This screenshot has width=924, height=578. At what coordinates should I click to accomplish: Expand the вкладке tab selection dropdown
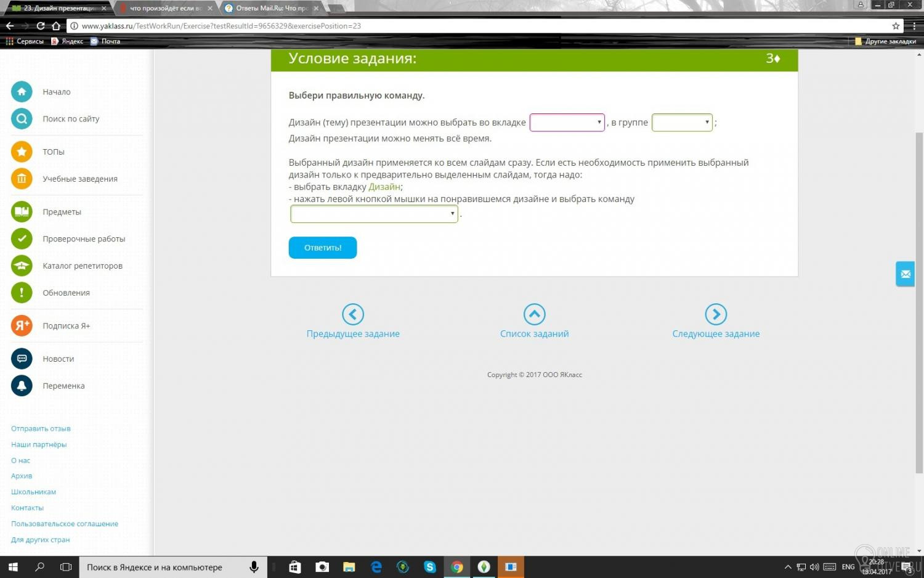point(567,123)
